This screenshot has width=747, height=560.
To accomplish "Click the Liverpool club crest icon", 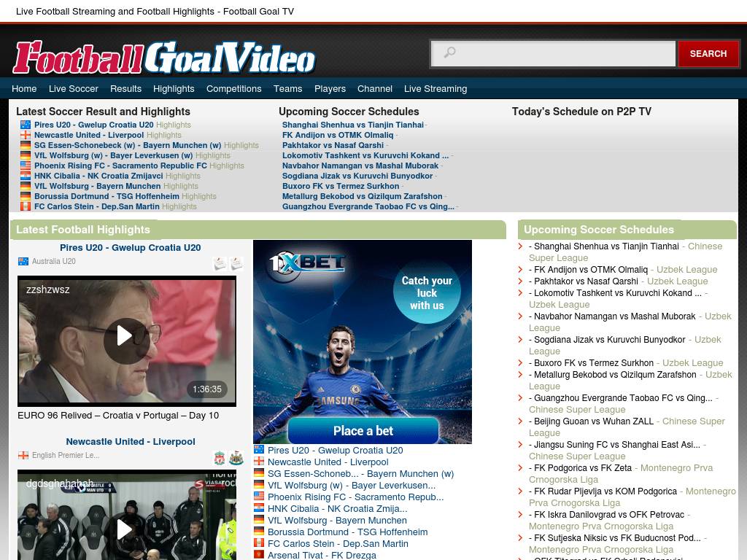I will click(x=220, y=458).
